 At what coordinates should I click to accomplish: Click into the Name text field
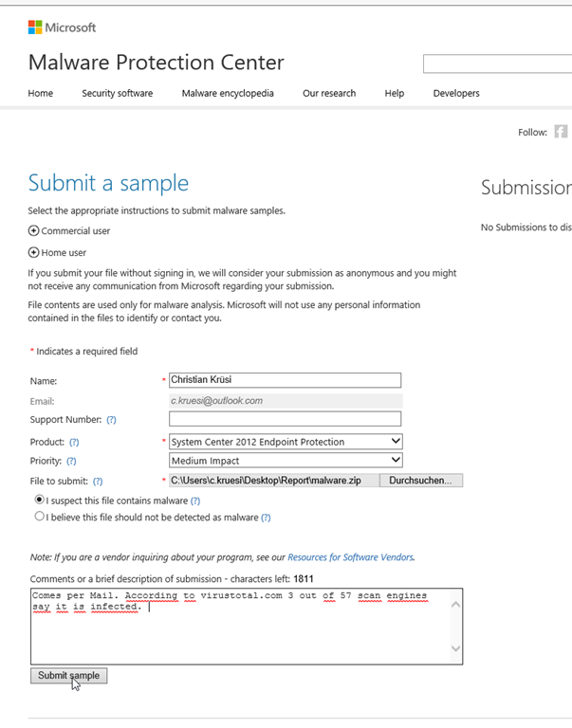285,380
